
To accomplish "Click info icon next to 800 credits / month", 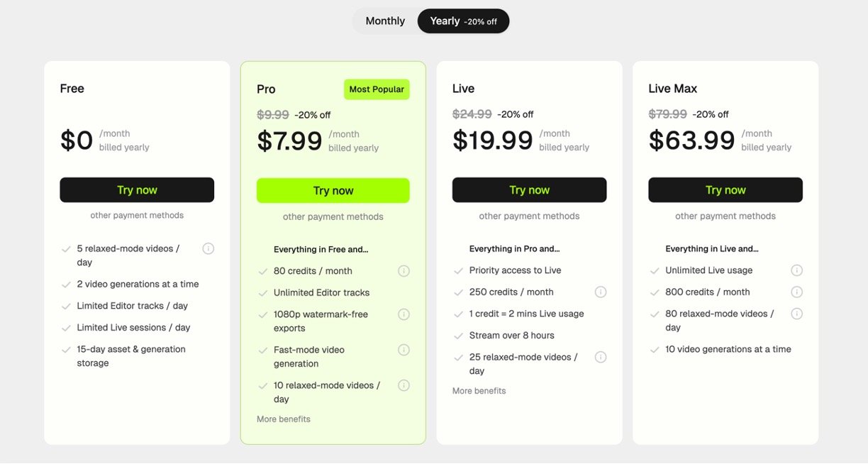I will coord(796,292).
